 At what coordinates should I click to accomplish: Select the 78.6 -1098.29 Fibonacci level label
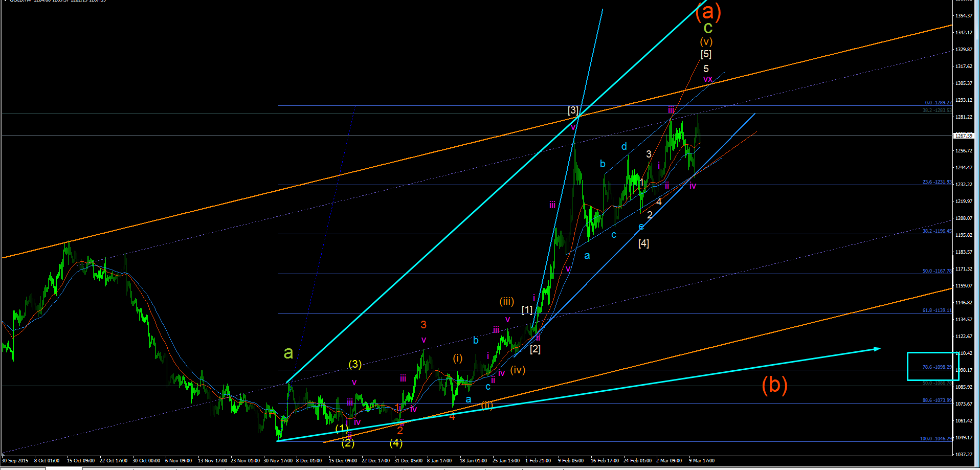[x=938, y=367]
